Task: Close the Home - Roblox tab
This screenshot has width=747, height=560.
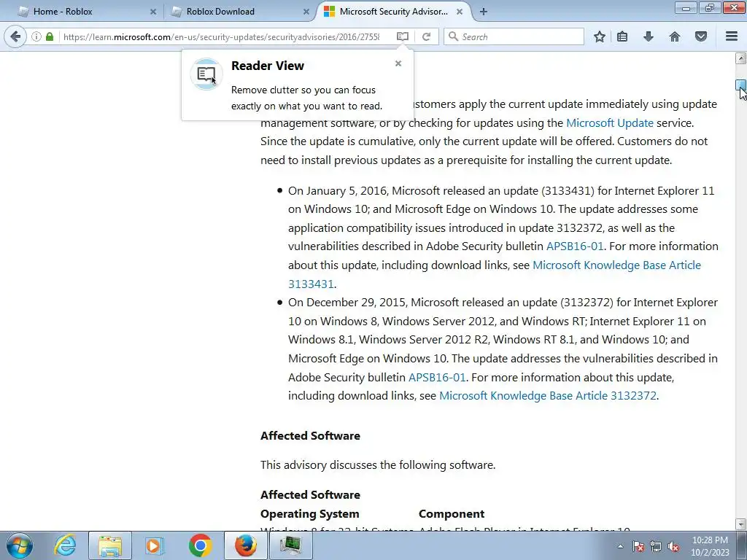Action: pos(153,12)
